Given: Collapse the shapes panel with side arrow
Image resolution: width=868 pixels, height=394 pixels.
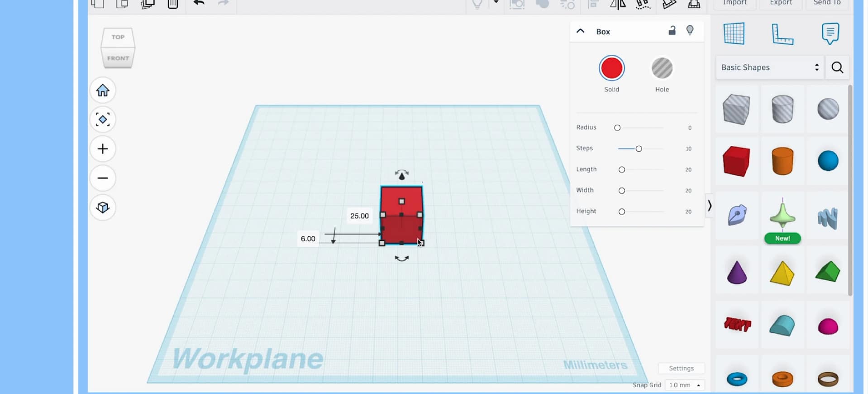Looking at the screenshot, I should point(710,206).
